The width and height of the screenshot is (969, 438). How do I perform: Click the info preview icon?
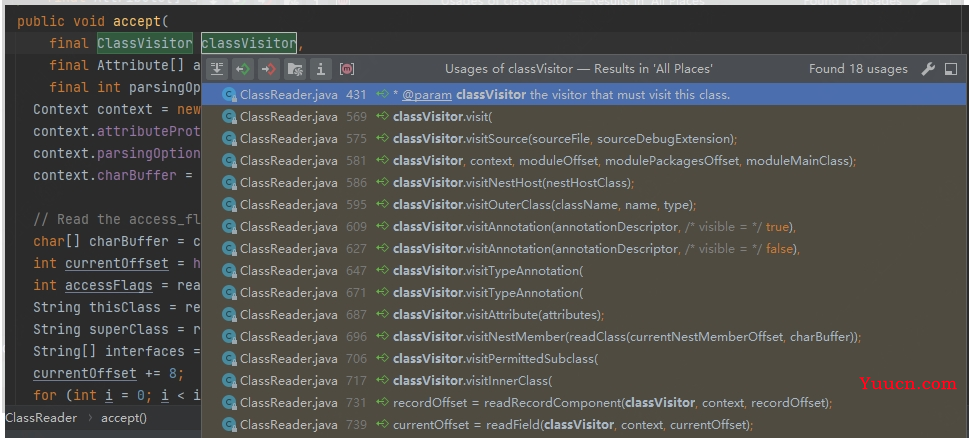pos(320,69)
